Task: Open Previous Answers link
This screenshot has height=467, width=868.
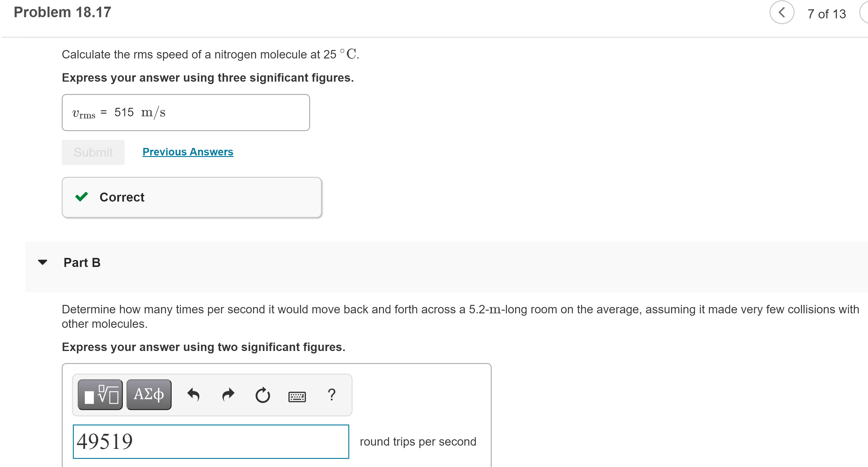Action: click(188, 152)
